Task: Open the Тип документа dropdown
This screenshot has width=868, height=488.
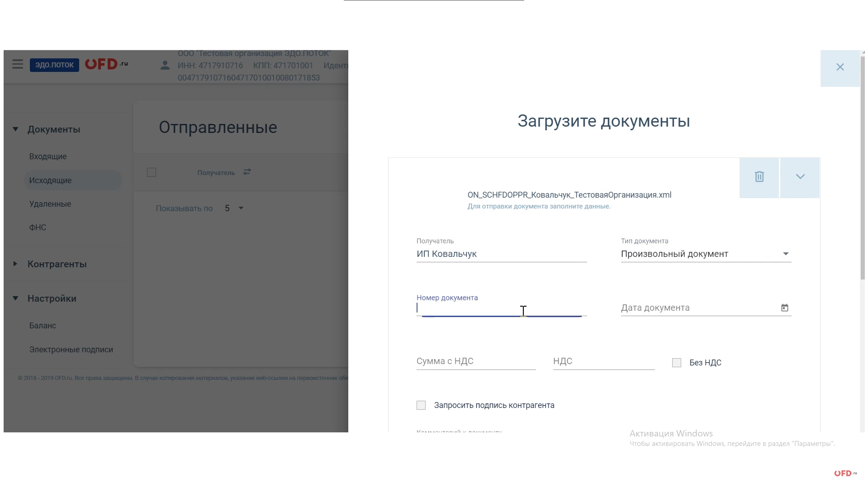Action: pyautogui.click(x=706, y=254)
